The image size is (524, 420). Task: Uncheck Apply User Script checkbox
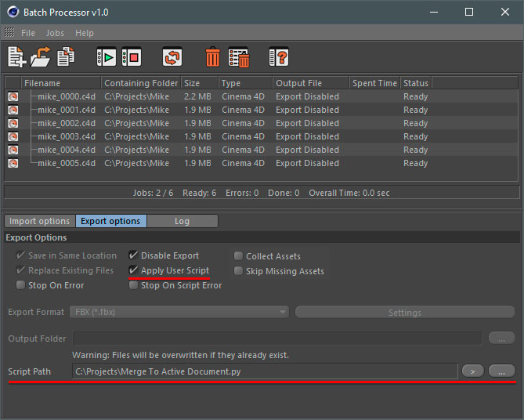coord(133,270)
